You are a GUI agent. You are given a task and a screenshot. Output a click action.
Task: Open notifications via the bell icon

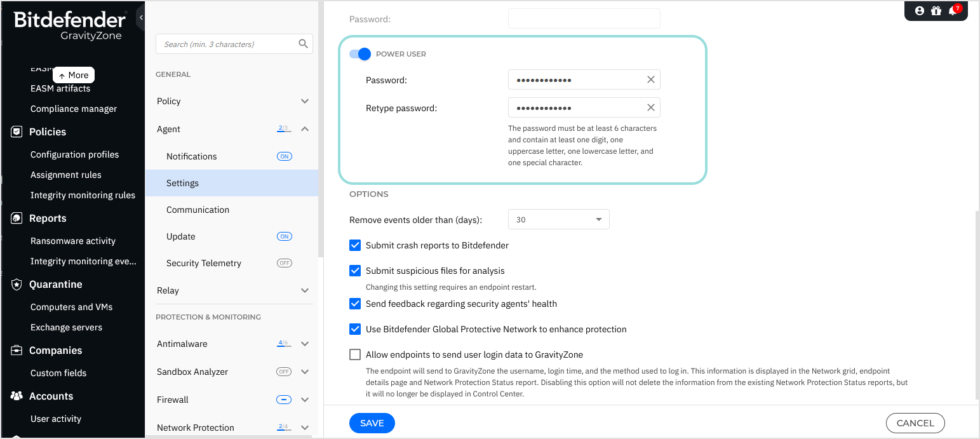click(954, 10)
